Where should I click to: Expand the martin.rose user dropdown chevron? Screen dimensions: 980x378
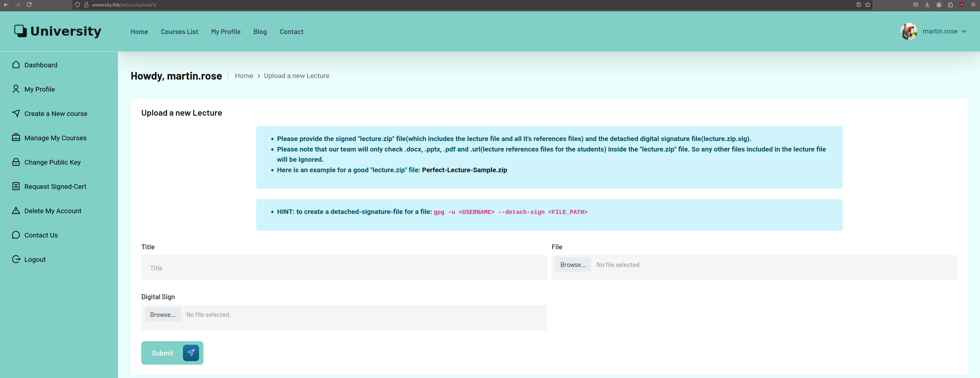tap(964, 31)
